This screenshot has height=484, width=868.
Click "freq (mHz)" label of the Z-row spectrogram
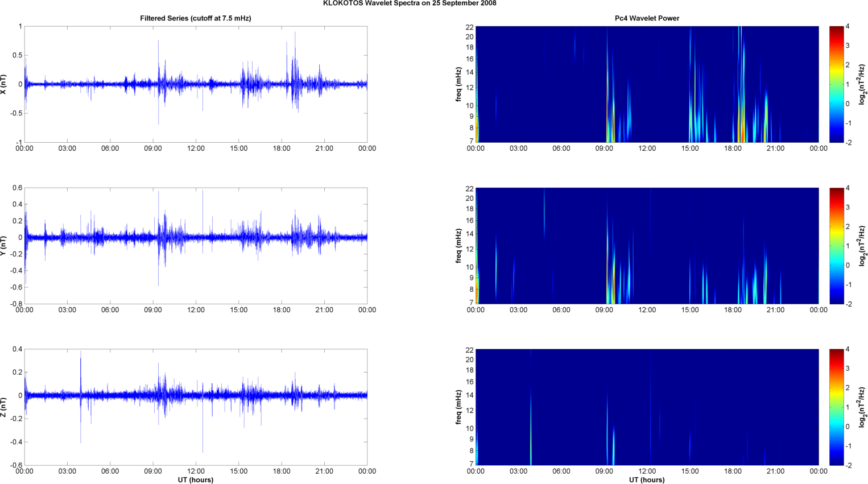coord(458,407)
